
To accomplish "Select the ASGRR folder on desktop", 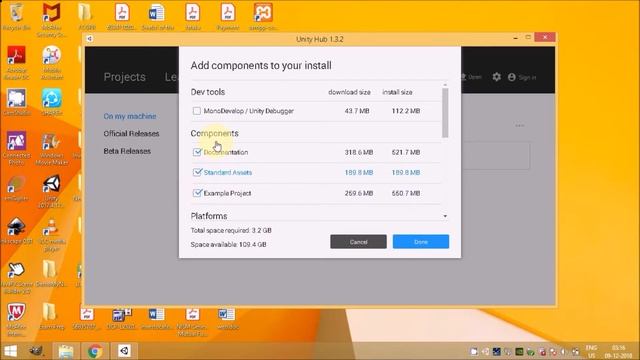I will tap(87, 16).
